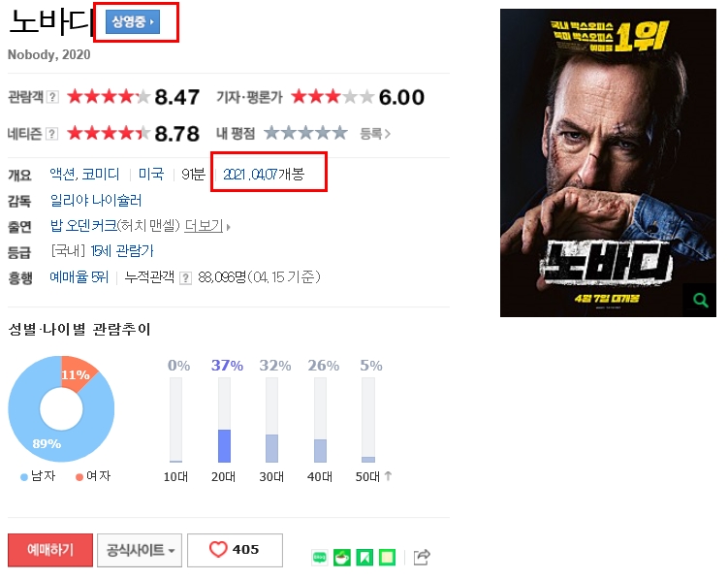This screenshot has width=728, height=580.
Task: Open the share arrow icon
Action: coord(422,557)
